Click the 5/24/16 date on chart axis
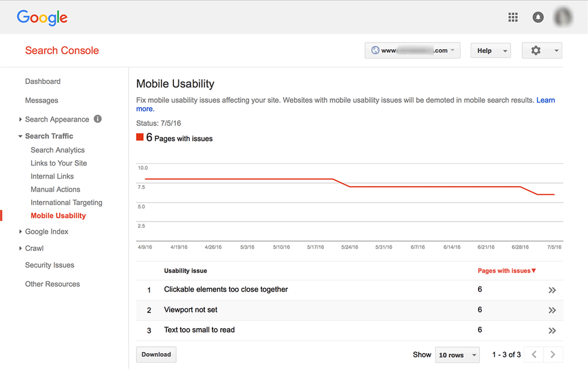The image size is (588, 376). coord(349,248)
